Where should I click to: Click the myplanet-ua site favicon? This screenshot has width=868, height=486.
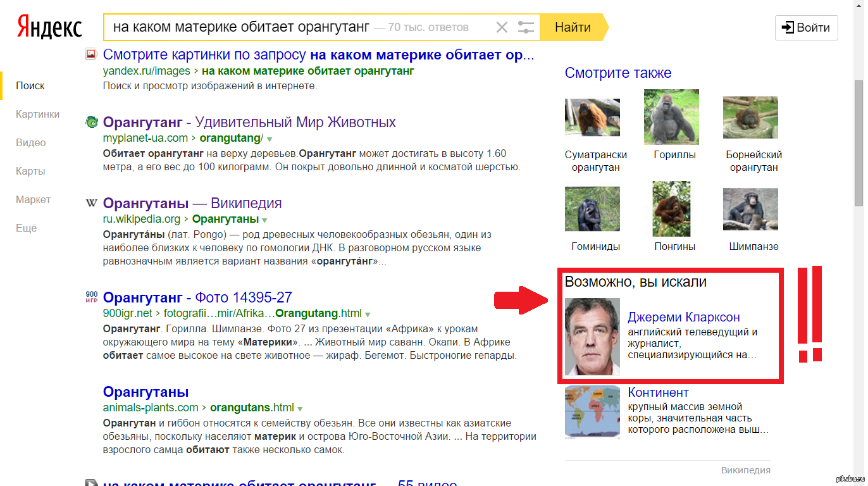point(92,122)
